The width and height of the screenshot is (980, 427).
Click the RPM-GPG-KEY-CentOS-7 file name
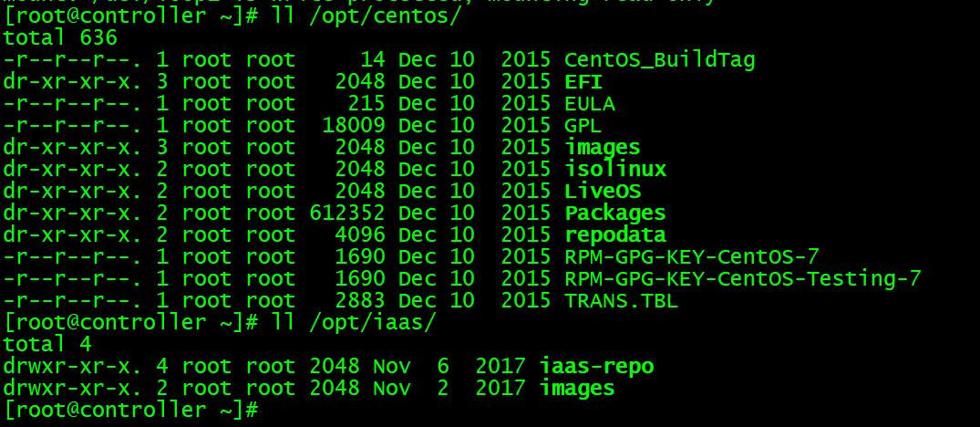(x=691, y=257)
